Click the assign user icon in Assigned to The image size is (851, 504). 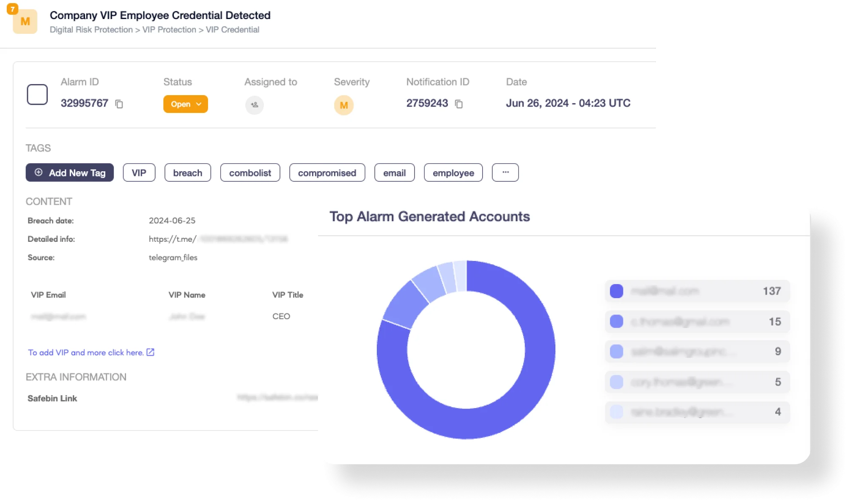coord(255,103)
